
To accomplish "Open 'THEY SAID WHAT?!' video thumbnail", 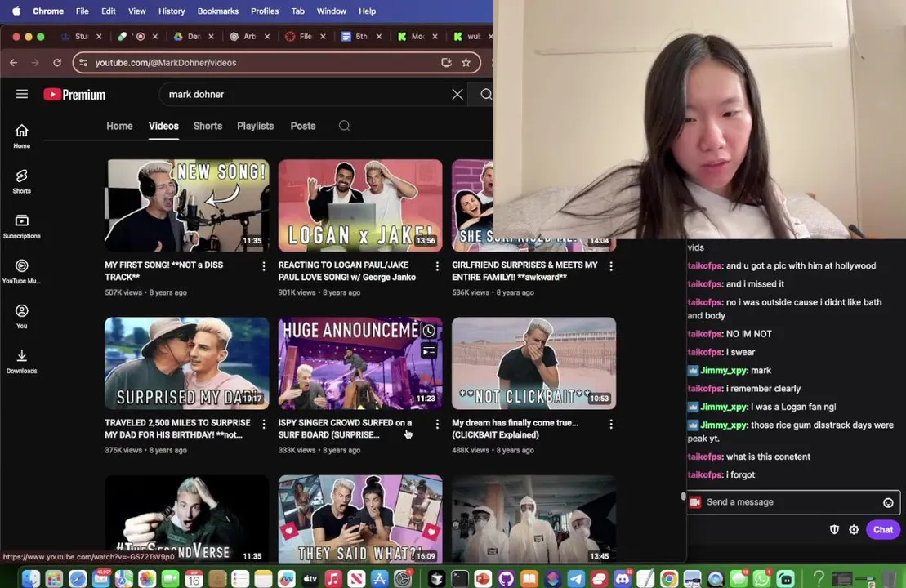I will 360,519.
